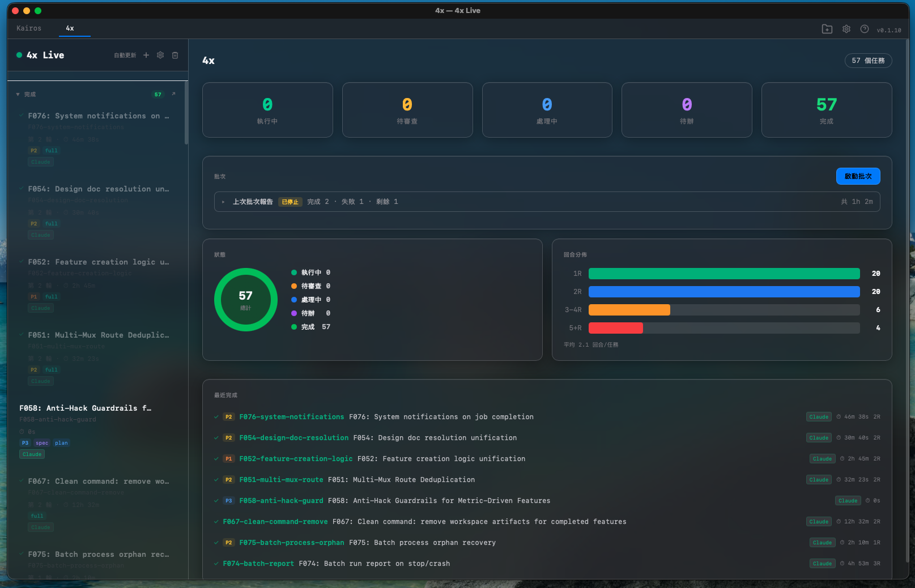Click the orange 3-4R round bar
The width and height of the screenshot is (915, 588).
[629, 310]
